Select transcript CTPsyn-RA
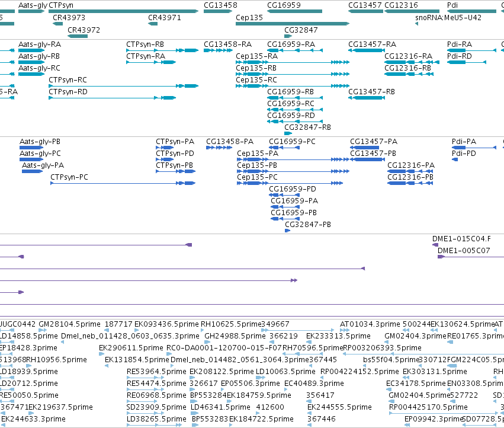The image size is (504, 428). [x=146, y=56]
